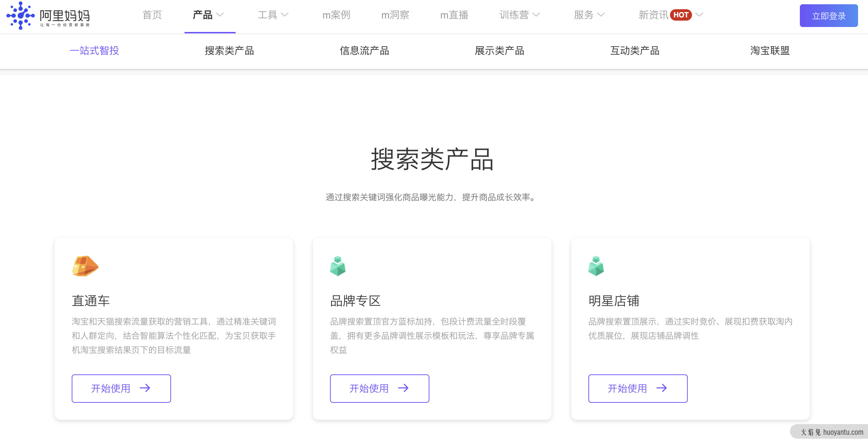
Task: Click the 立即登录 button
Action: [829, 16]
